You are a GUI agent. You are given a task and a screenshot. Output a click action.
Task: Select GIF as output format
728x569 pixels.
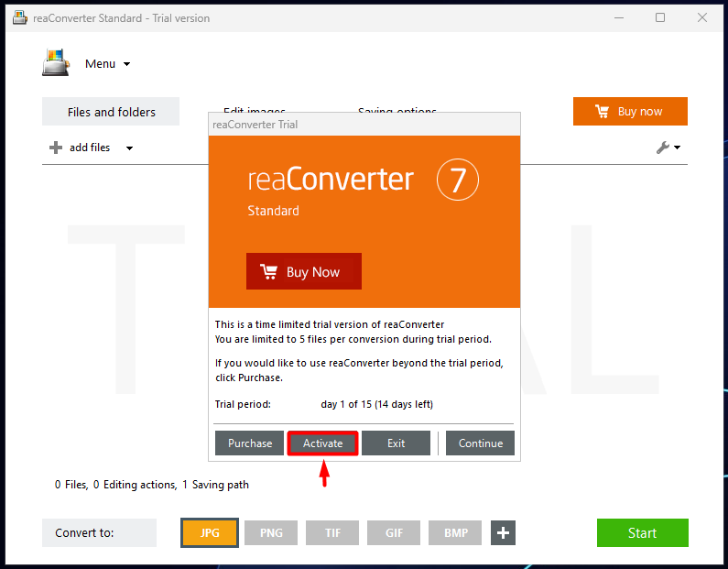click(394, 532)
